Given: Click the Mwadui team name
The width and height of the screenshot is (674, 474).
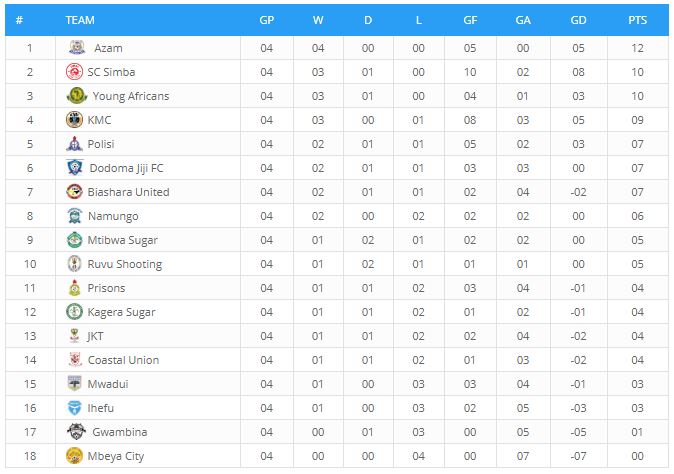Looking at the screenshot, I should tap(108, 384).
